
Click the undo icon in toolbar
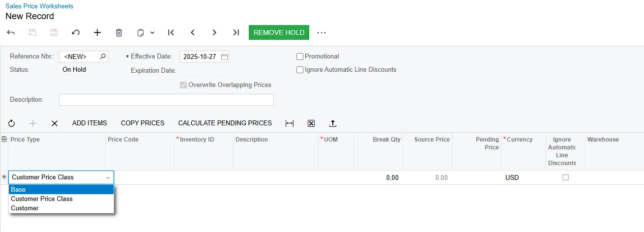tap(76, 32)
